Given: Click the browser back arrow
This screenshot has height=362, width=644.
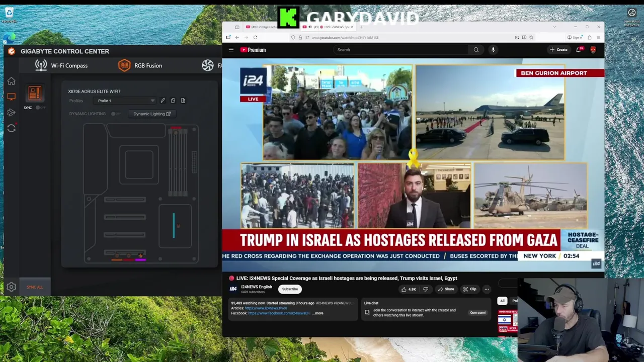Looking at the screenshot, I should pyautogui.click(x=237, y=37).
